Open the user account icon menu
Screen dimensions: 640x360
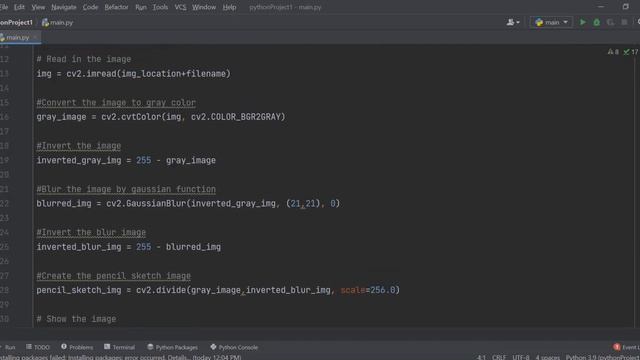[513, 22]
